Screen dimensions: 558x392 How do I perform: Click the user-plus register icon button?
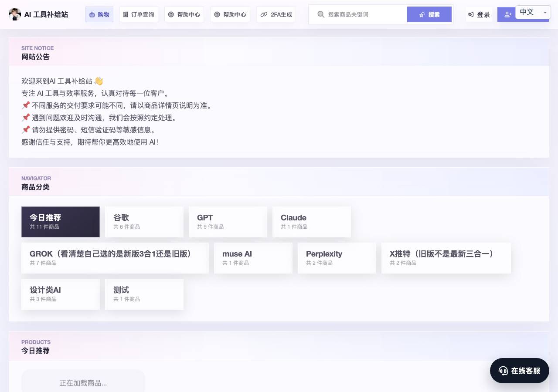point(506,14)
